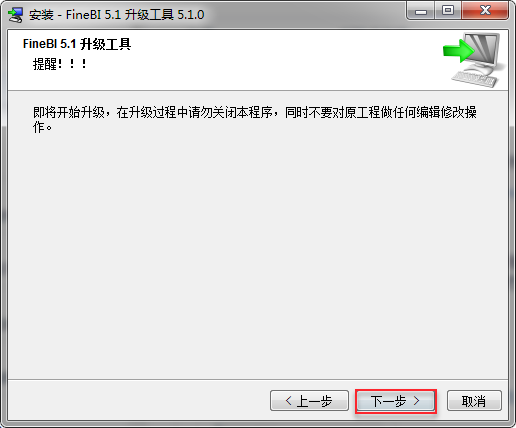Click the right chevron on 下一步
516x428 pixels.
coord(417,401)
